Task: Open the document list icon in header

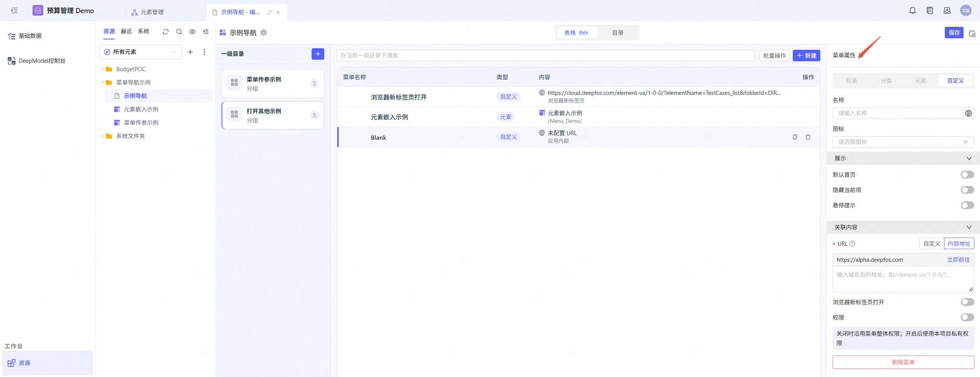Action: click(930, 11)
